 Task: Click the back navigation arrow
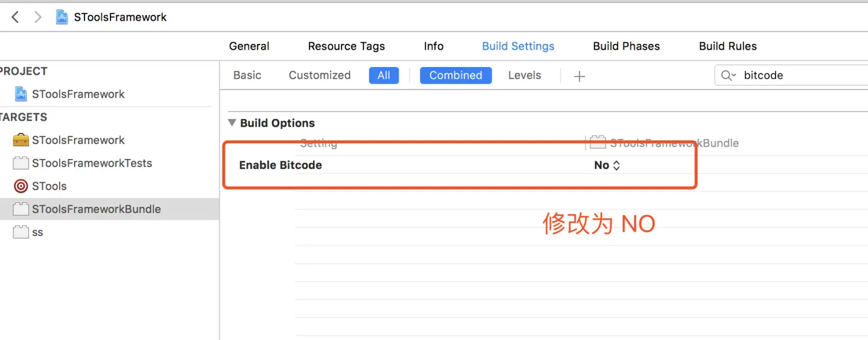click(15, 17)
